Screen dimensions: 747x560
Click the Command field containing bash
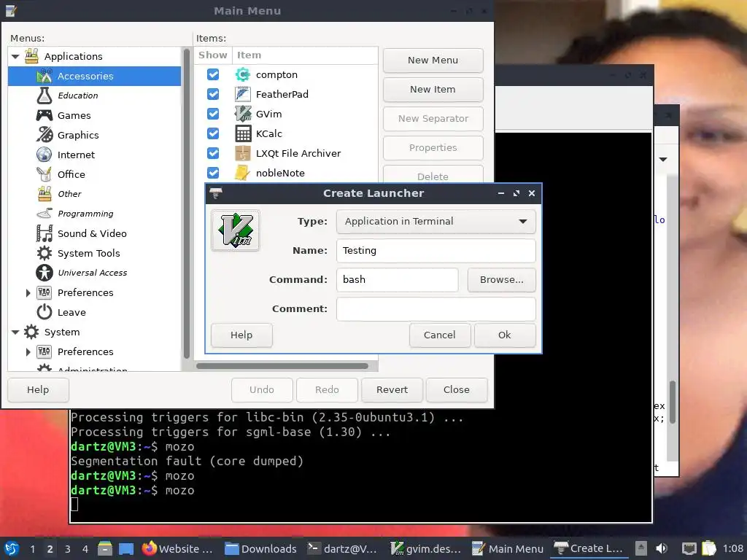click(x=398, y=279)
